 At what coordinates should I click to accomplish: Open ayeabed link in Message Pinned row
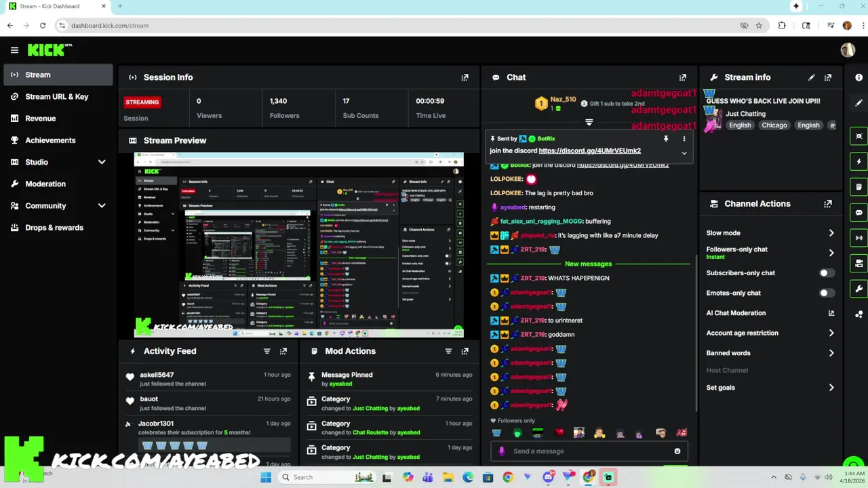pos(340,384)
